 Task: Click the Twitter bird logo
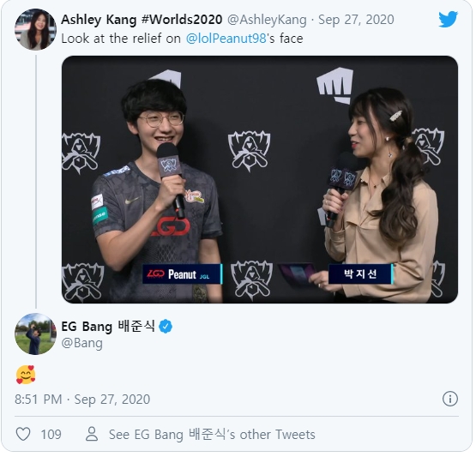coord(448,19)
